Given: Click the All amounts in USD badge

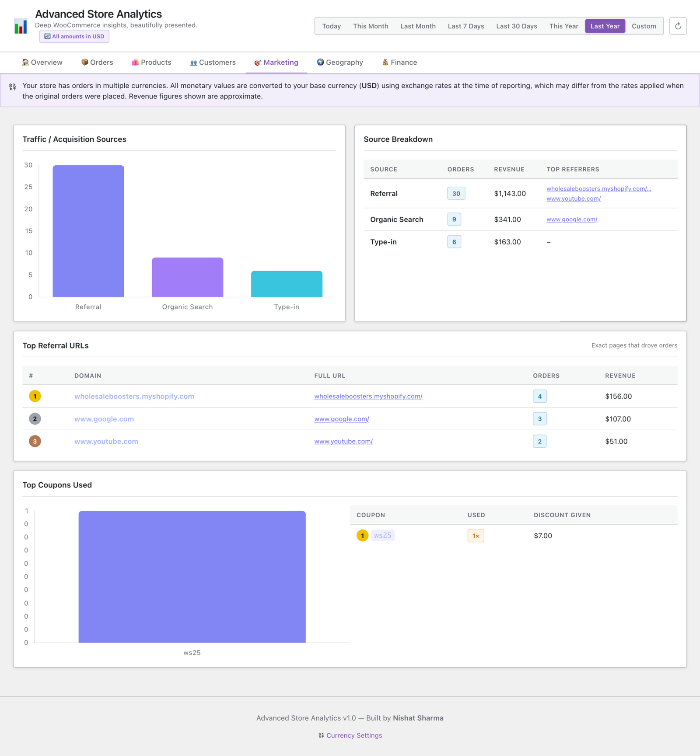Looking at the screenshot, I should (x=74, y=36).
